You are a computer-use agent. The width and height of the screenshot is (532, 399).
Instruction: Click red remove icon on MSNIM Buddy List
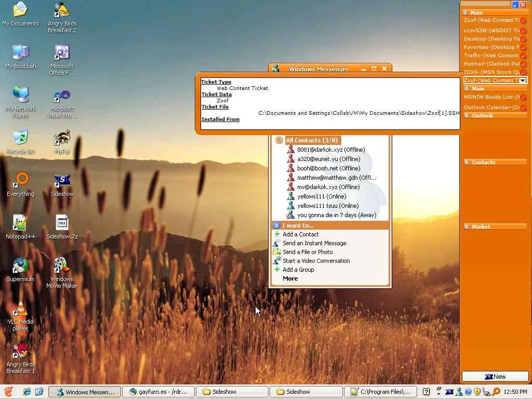click(x=524, y=98)
